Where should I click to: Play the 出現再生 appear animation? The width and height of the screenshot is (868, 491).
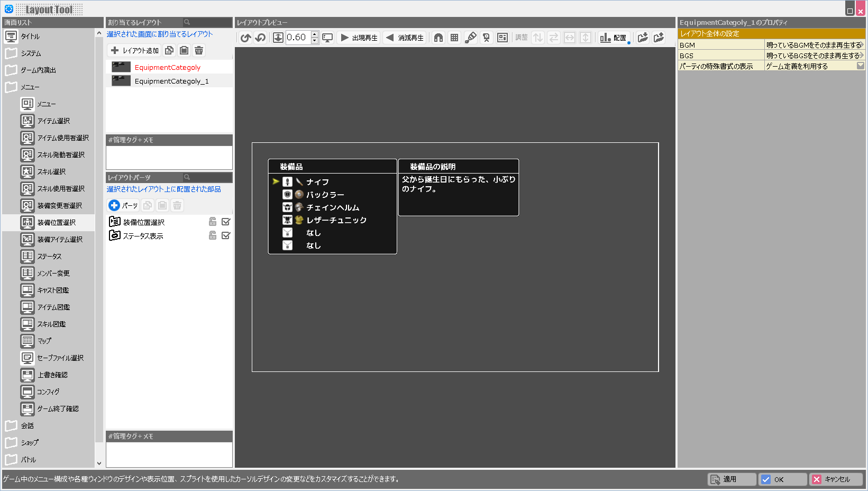(x=359, y=38)
